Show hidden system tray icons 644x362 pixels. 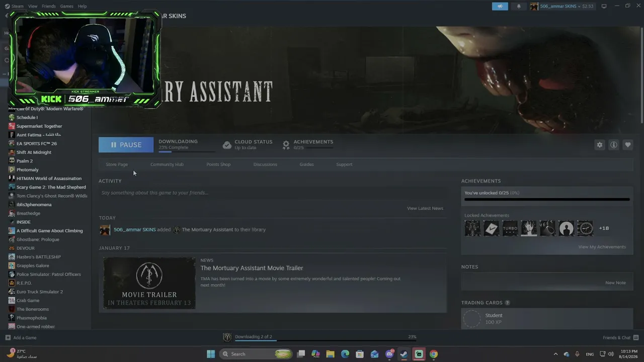[x=555, y=354]
